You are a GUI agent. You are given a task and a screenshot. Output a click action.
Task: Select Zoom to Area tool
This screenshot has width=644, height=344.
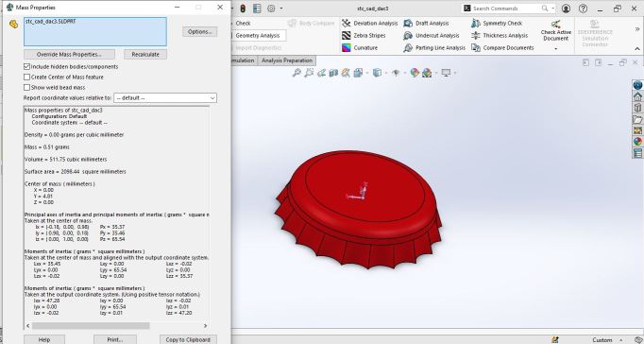(x=309, y=73)
